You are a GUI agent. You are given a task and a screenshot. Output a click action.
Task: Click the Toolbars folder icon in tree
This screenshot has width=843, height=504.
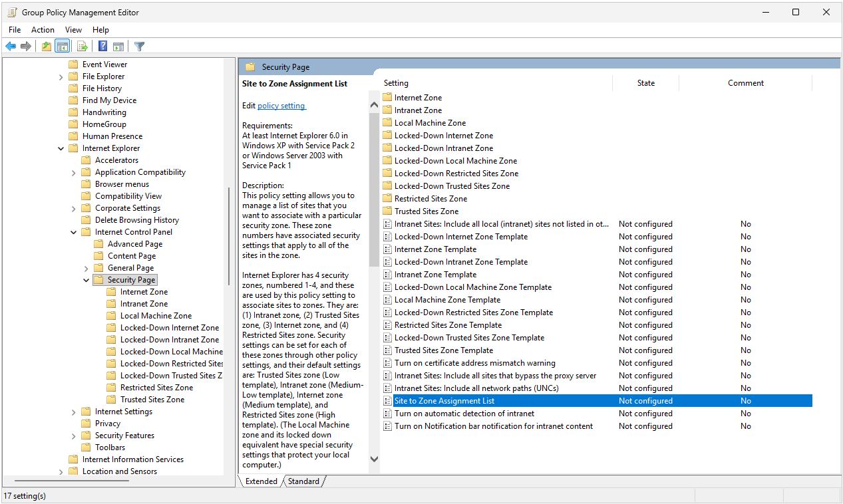tap(86, 447)
